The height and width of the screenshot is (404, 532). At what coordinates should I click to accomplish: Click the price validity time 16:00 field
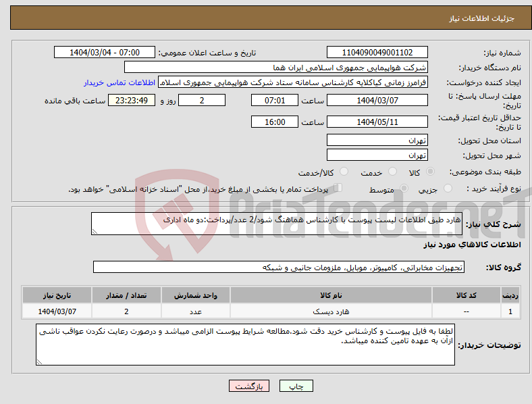pyautogui.click(x=275, y=122)
